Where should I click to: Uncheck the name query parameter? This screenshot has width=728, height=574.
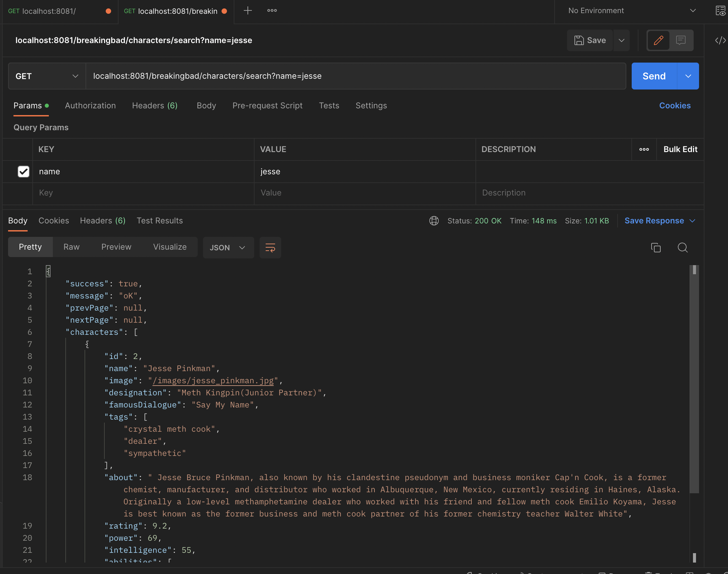point(23,172)
